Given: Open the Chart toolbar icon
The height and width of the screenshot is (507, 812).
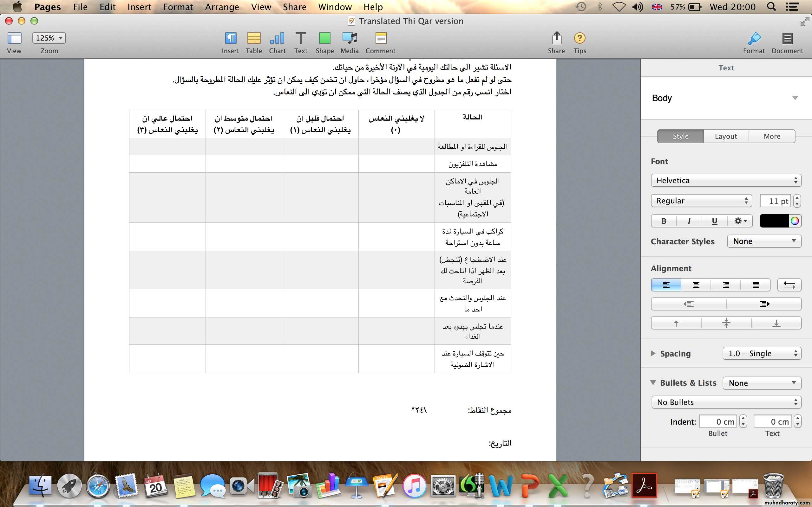Looking at the screenshot, I should click(x=277, y=38).
